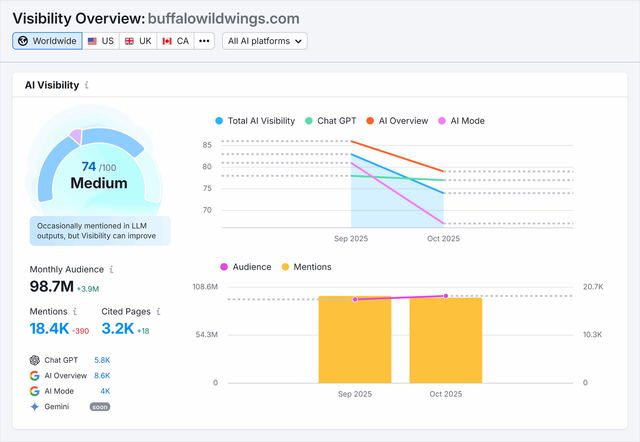
Task: Click the Gemini sparkle icon
Action: click(x=35, y=406)
